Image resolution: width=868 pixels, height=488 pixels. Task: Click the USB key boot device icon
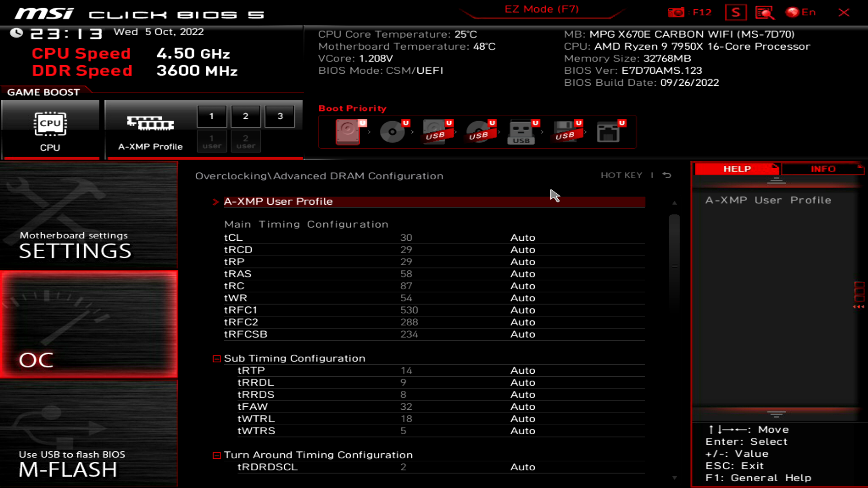(521, 131)
